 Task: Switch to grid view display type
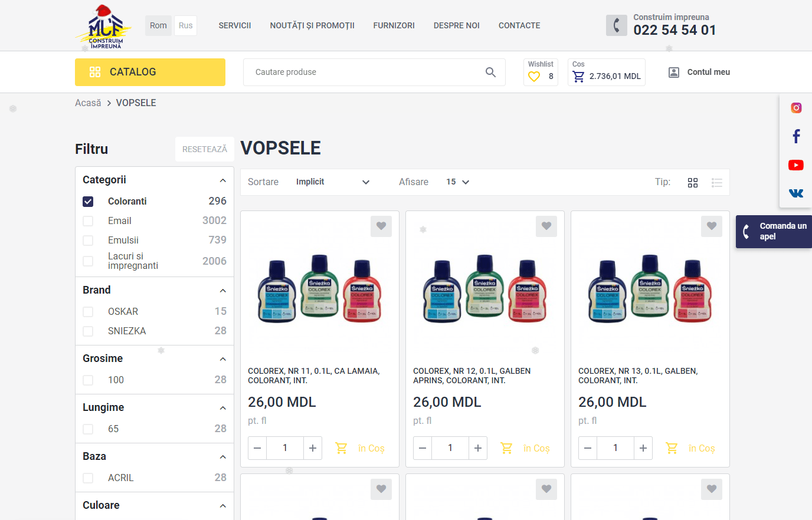point(693,182)
